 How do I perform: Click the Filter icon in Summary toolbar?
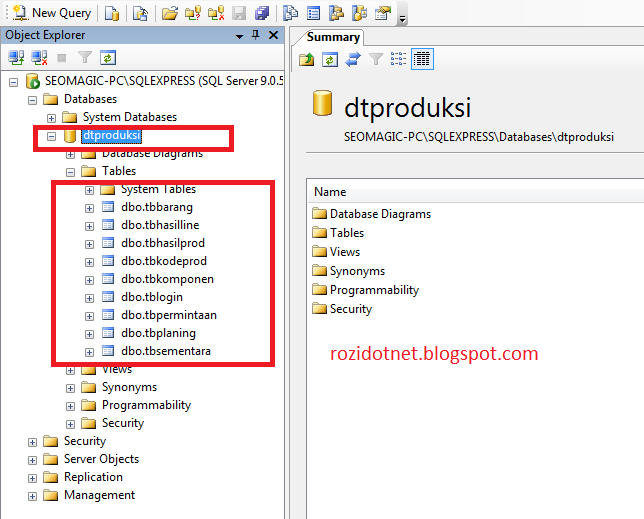click(376, 59)
